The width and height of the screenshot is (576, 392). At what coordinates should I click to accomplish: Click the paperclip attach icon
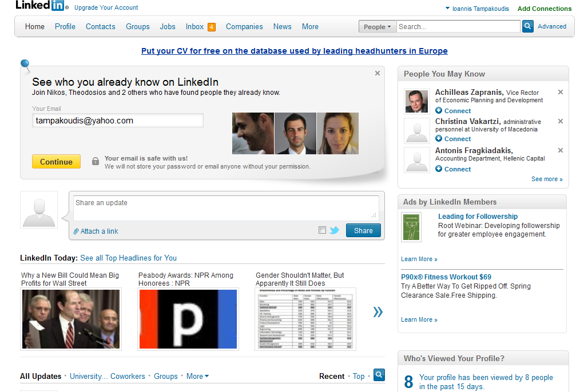pyautogui.click(x=76, y=231)
